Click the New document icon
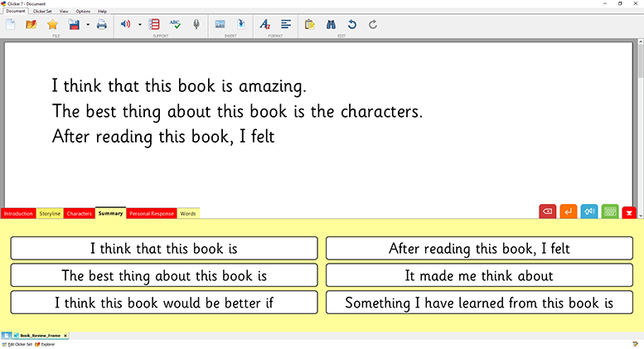 [11, 24]
